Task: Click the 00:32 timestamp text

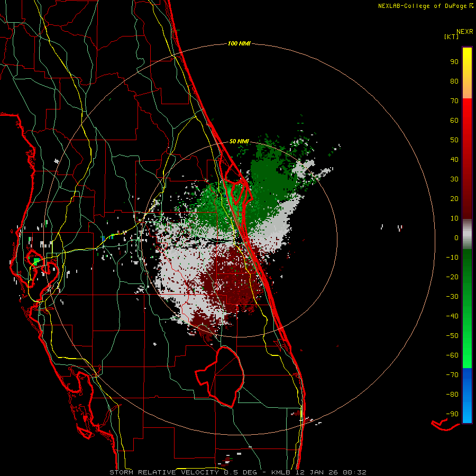Action: [x=354, y=472]
